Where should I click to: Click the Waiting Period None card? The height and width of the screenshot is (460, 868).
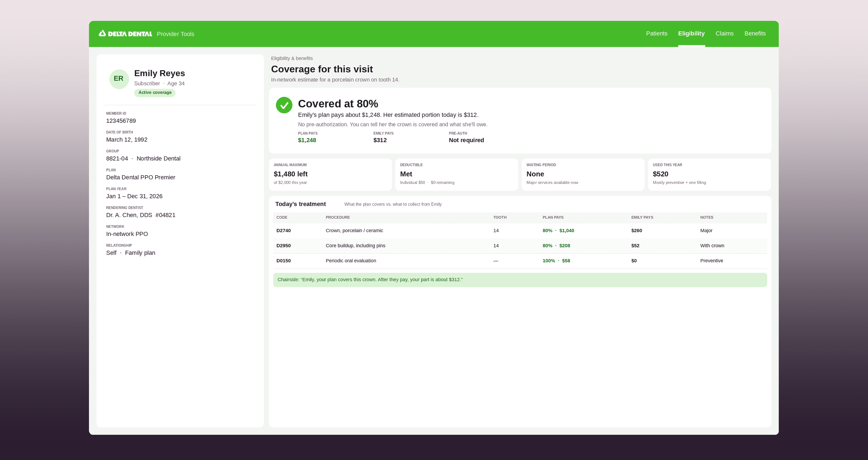click(583, 175)
